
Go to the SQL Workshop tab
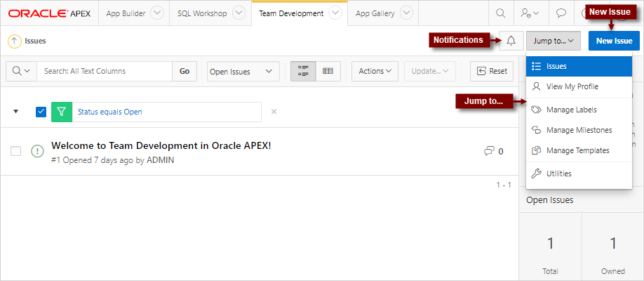coord(202,13)
